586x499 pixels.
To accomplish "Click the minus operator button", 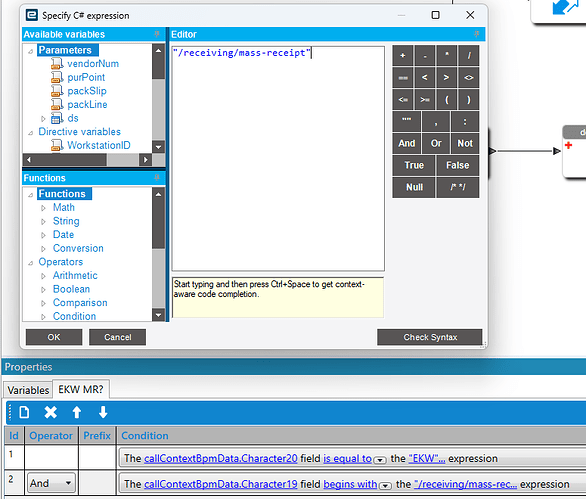I will pyautogui.click(x=425, y=56).
